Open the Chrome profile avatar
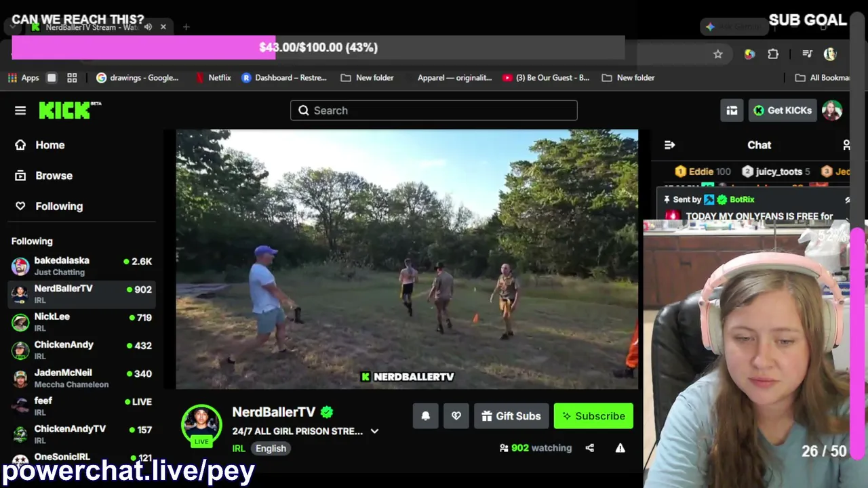Screen dimensions: 868x488 [830, 54]
